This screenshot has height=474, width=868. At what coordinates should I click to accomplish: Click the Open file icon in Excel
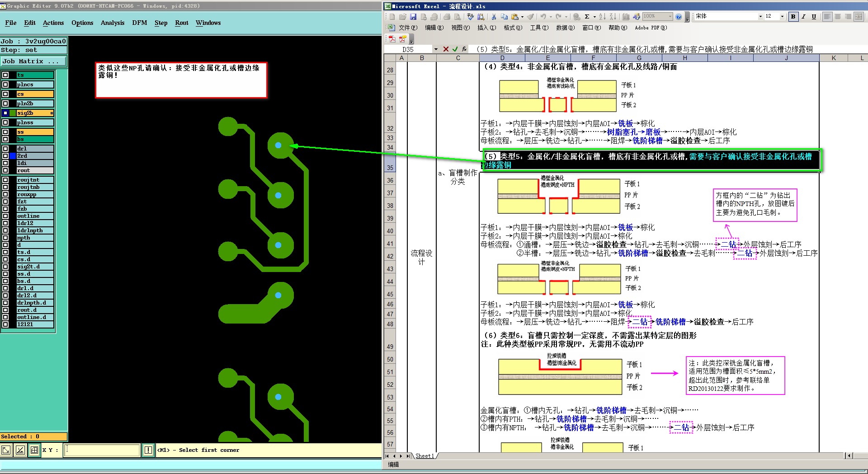point(402,17)
